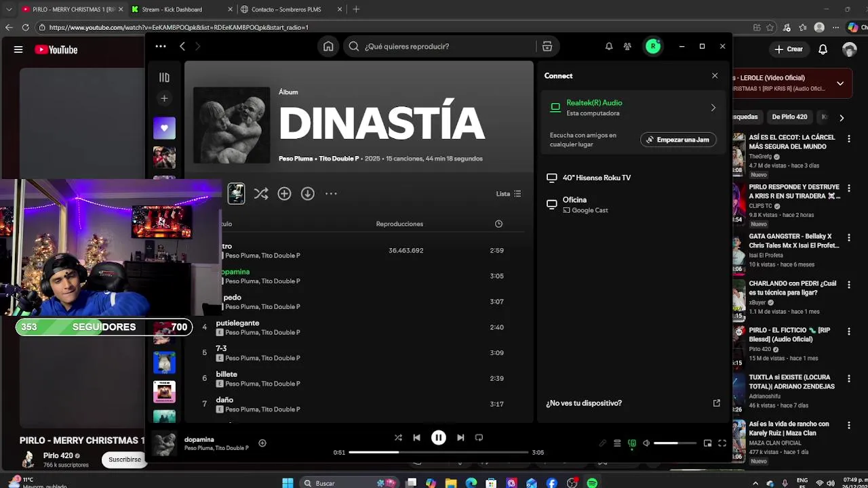
Task: Mute the Spotify volume speaker icon
Action: (x=646, y=443)
